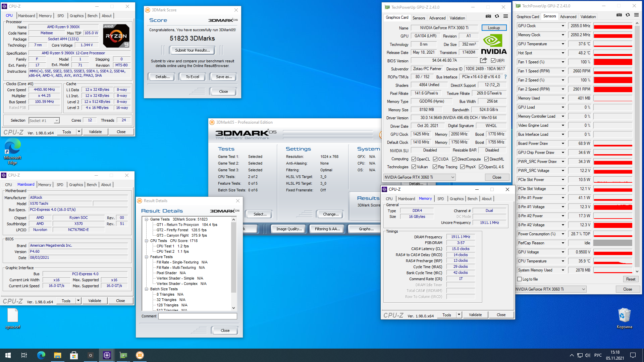644x362 pixels.
Task: Toggle the PhysX checkbox
Action: coord(462,167)
